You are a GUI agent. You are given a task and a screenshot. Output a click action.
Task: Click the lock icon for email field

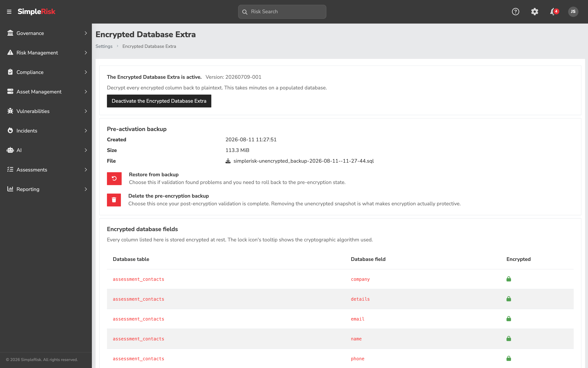(509, 319)
